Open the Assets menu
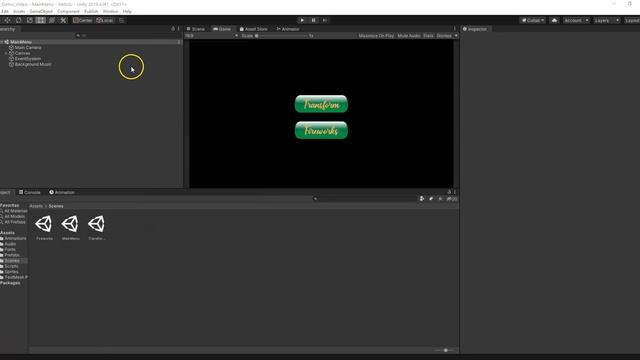Viewport: 640px width, 360px height. point(19,11)
